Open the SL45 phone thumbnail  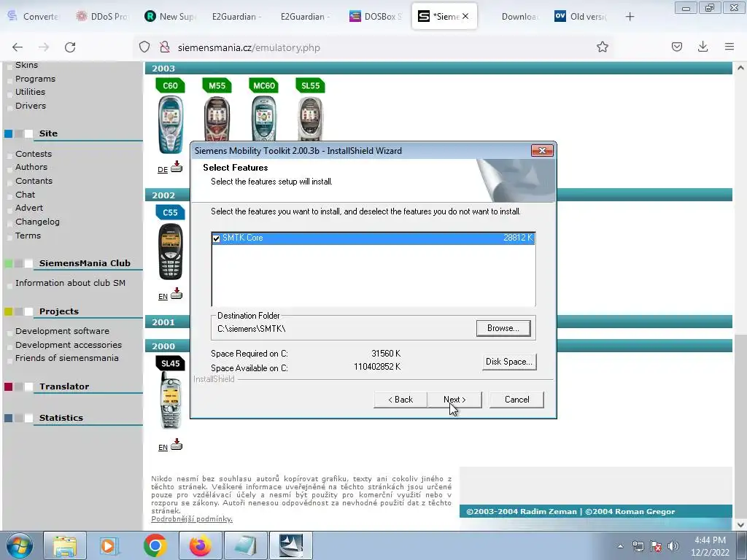coord(170,400)
